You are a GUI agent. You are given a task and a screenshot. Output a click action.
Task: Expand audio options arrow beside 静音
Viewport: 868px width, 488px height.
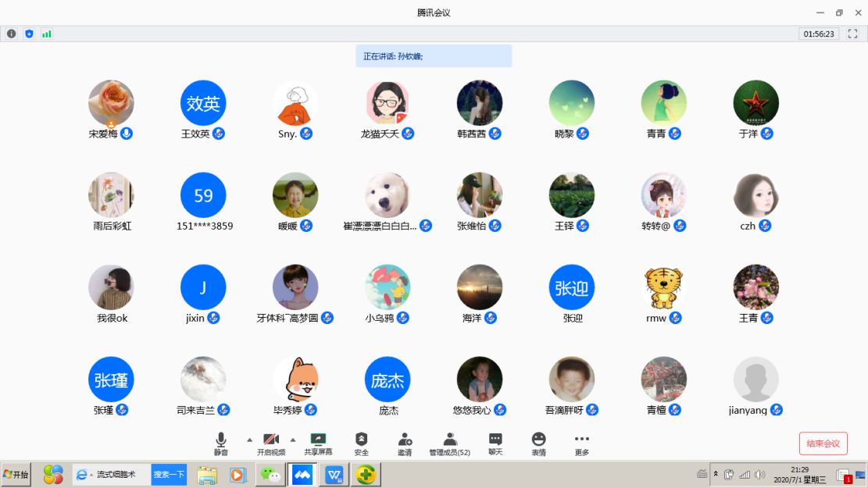(x=250, y=440)
